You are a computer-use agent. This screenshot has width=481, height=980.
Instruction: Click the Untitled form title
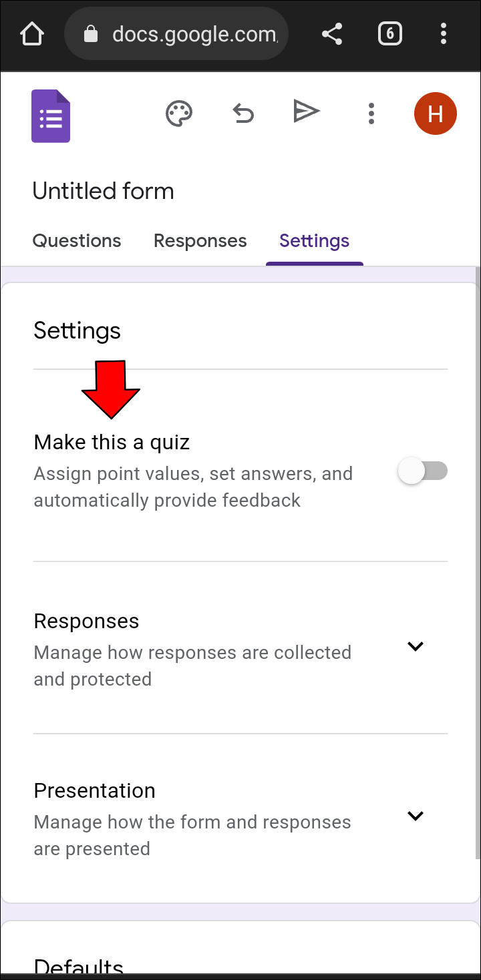(x=104, y=192)
